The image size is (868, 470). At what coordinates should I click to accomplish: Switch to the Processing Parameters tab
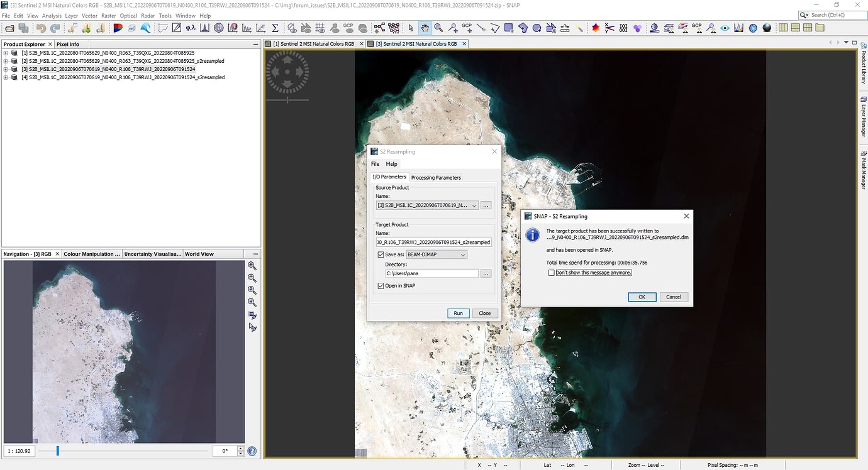[436, 177]
